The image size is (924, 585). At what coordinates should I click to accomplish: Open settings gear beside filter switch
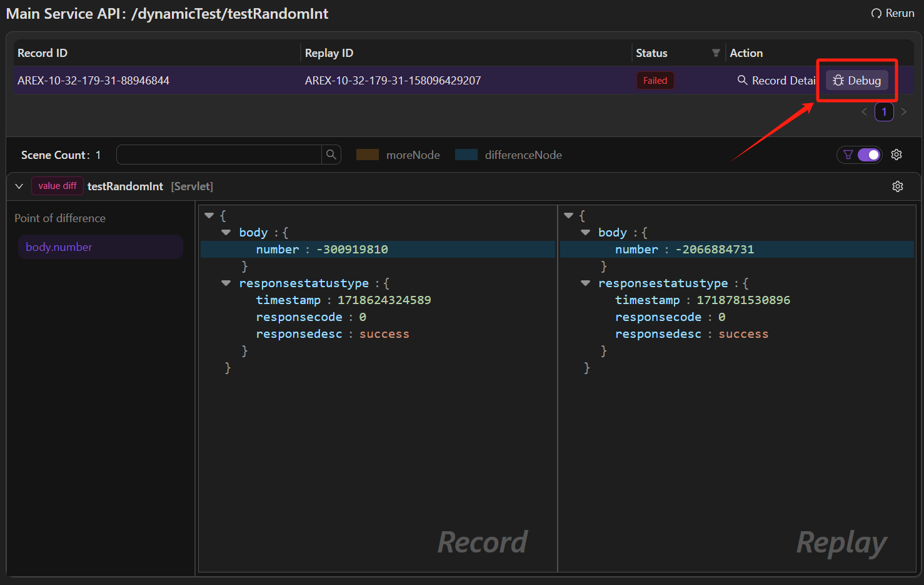(x=896, y=155)
